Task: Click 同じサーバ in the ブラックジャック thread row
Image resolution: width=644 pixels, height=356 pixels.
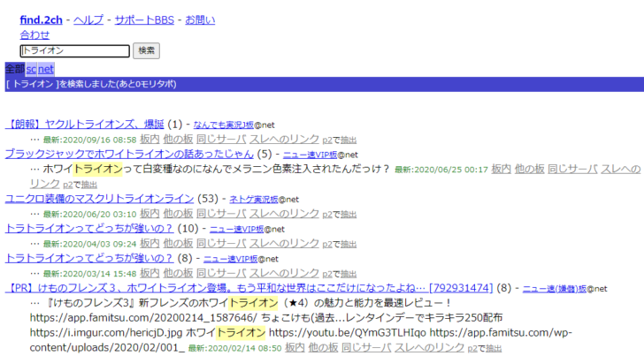Action: [x=572, y=169]
